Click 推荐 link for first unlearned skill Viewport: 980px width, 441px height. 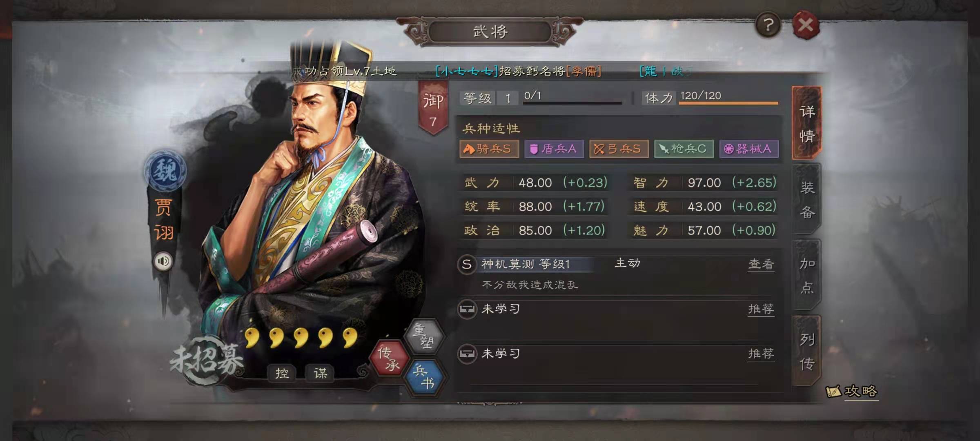coord(761,309)
